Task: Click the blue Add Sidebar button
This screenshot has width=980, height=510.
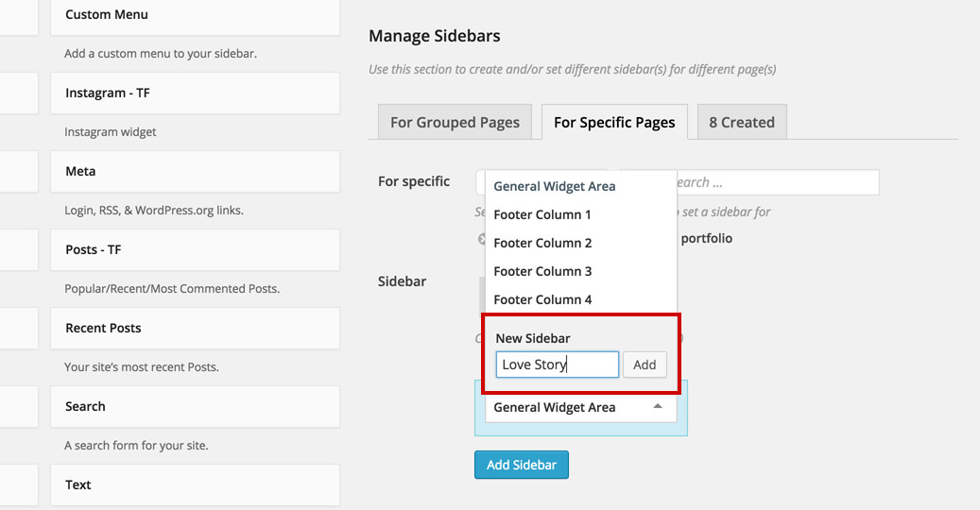Action: 521,465
